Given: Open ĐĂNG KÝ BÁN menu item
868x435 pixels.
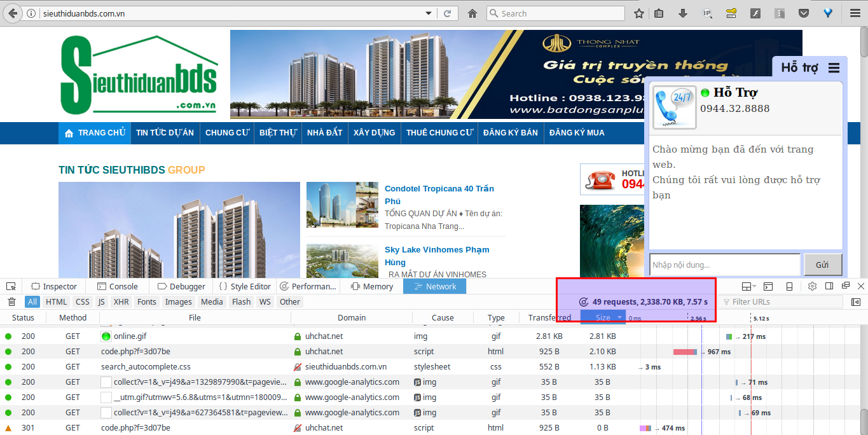Looking at the screenshot, I should click(x=511, y=133).
